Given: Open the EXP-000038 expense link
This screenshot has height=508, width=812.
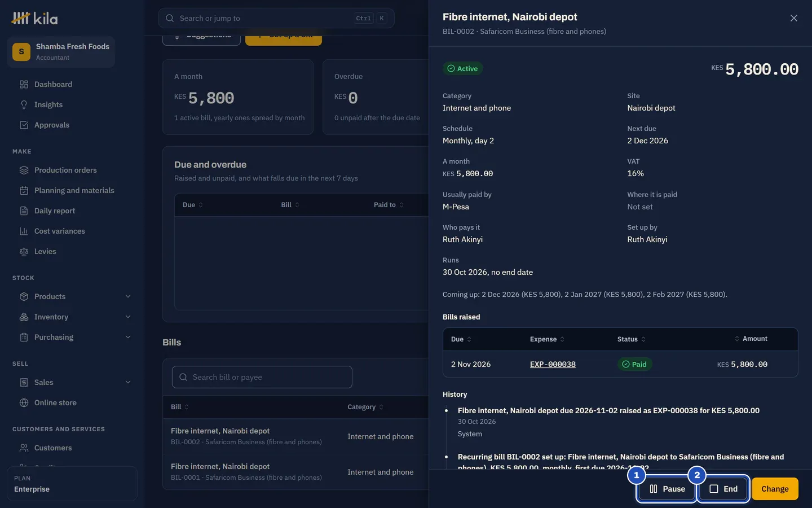Looking at the screenshot, I should (x=553, y=365).
